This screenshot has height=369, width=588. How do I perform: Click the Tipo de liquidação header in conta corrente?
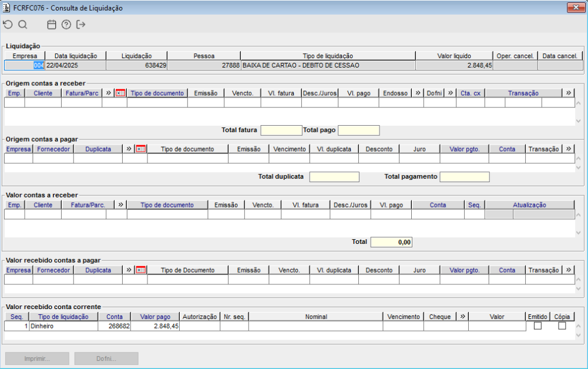[63, 317]
